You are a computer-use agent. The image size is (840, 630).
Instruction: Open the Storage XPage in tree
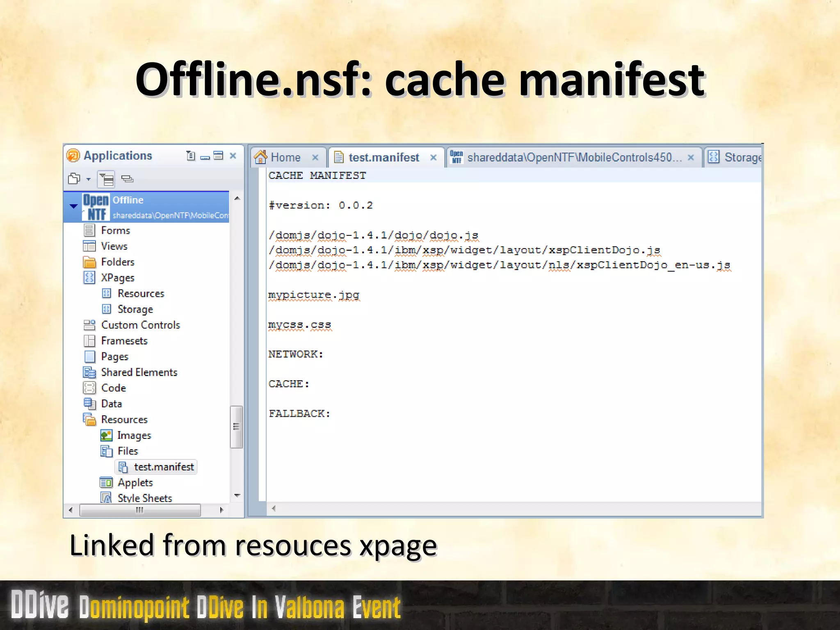tap(135, 309)
